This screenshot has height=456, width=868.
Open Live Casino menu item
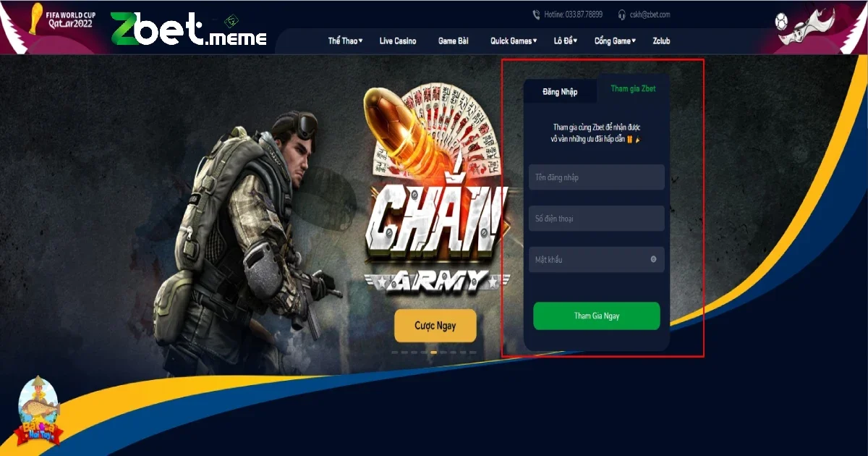[398, 41]
